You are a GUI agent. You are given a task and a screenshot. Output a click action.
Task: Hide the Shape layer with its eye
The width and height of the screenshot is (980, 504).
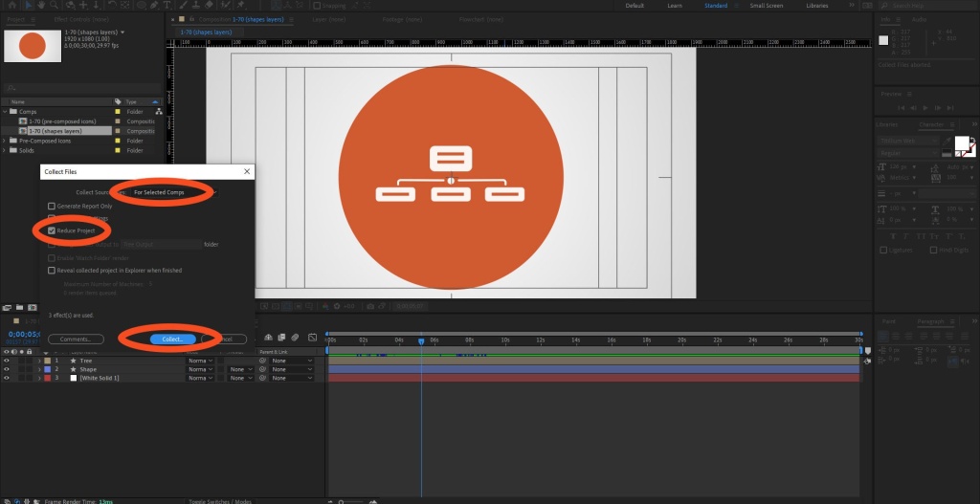pyautogui.click(x=7, y=369)
